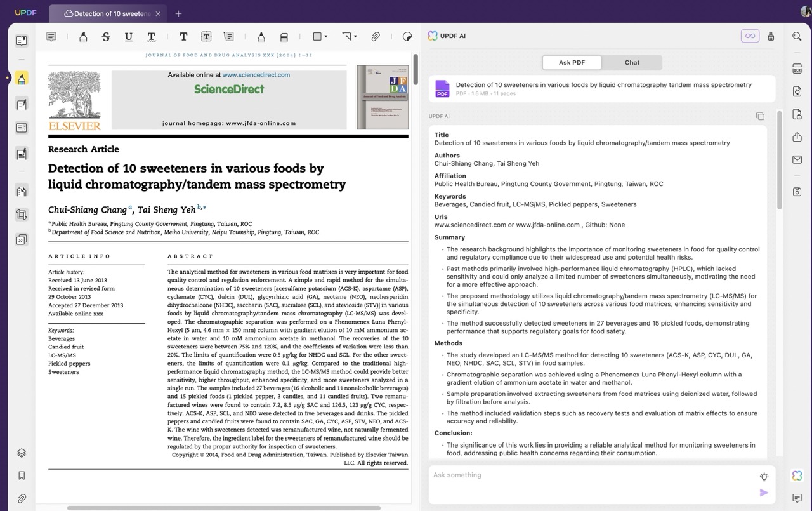
Task: Switch to the Ask PDF tab
Action: [572, 62]
